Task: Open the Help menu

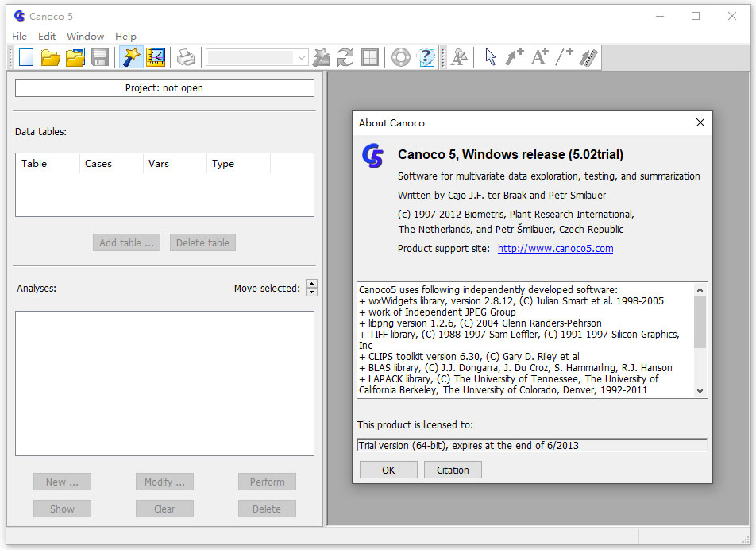Action: (125, 37)
